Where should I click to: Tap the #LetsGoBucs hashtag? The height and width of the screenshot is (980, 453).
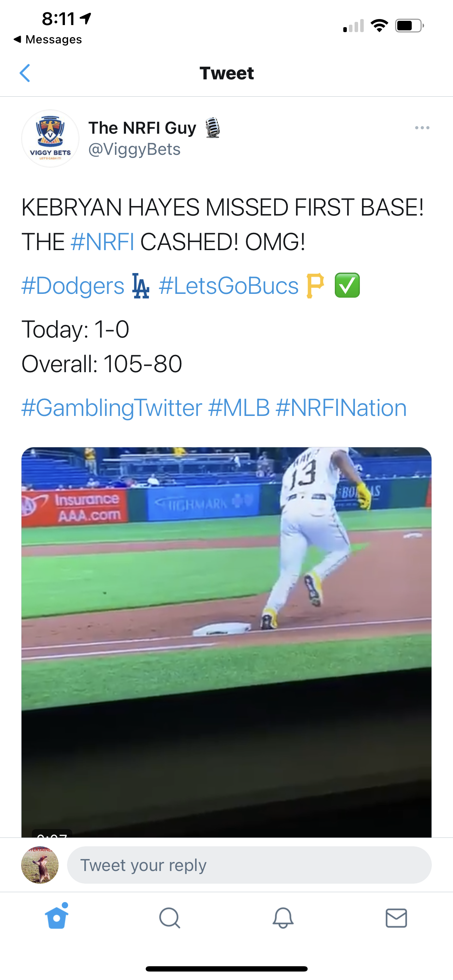pos(229,286)
